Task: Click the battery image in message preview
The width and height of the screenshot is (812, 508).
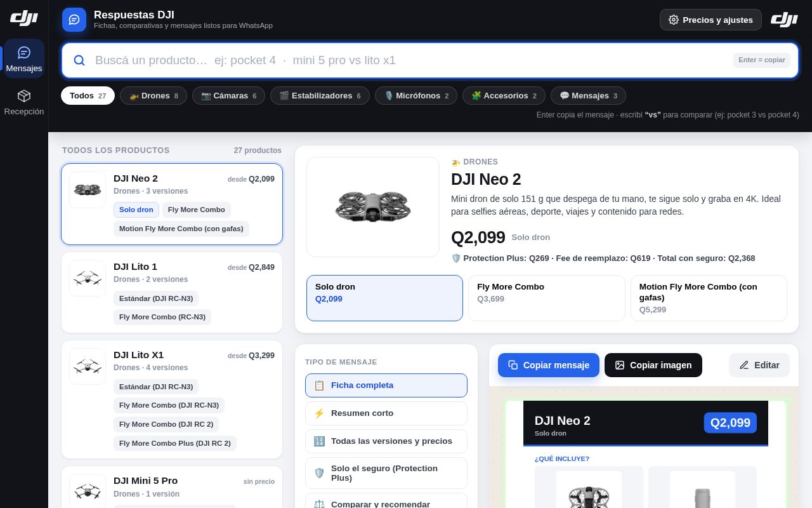Action: 702,490
